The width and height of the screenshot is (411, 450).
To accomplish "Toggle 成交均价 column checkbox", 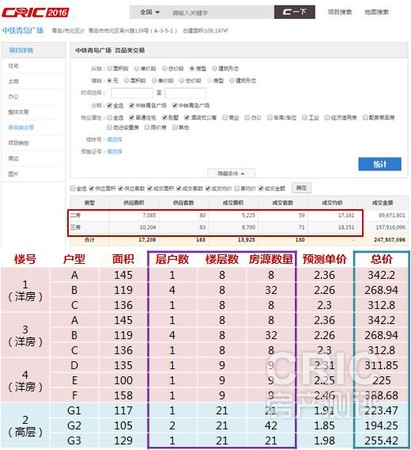I will click(208, 188).
